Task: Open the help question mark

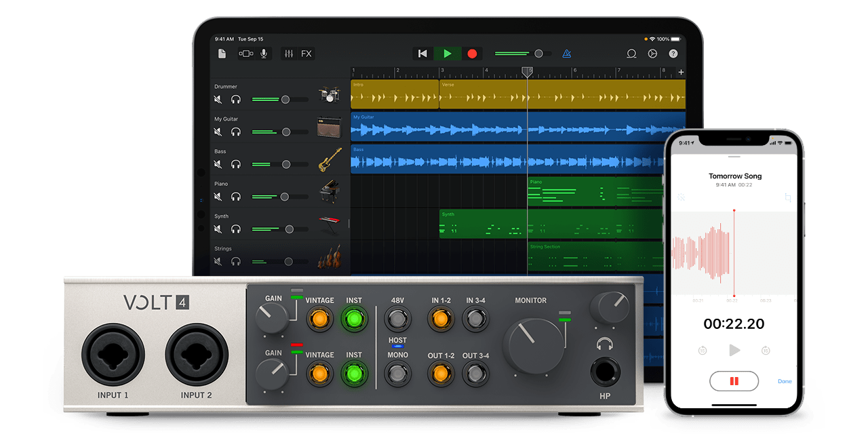Action: pyautogui.click(x=673, y=54)
